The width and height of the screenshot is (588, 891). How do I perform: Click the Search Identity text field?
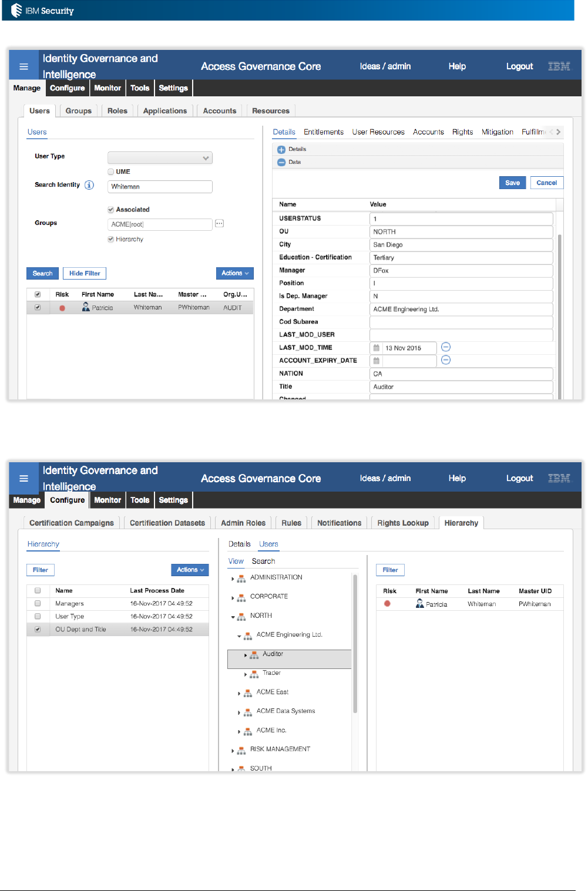pos(160,187)
